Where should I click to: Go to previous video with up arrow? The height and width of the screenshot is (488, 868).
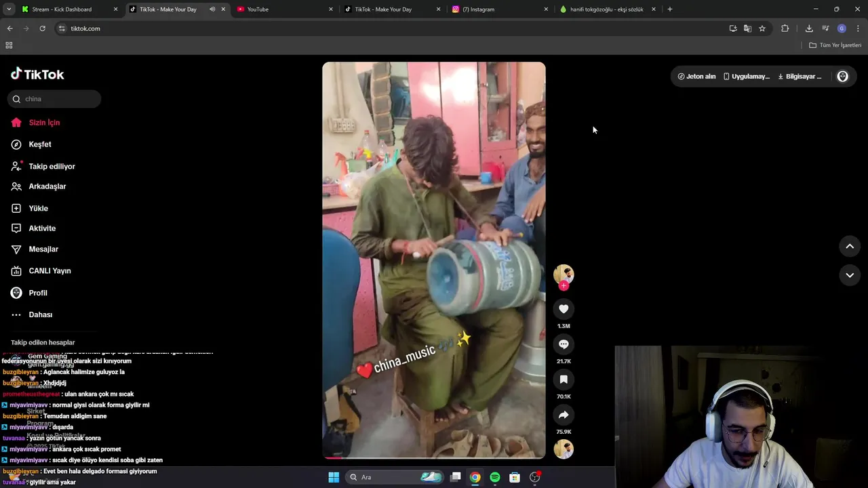[x=850, y=247]
